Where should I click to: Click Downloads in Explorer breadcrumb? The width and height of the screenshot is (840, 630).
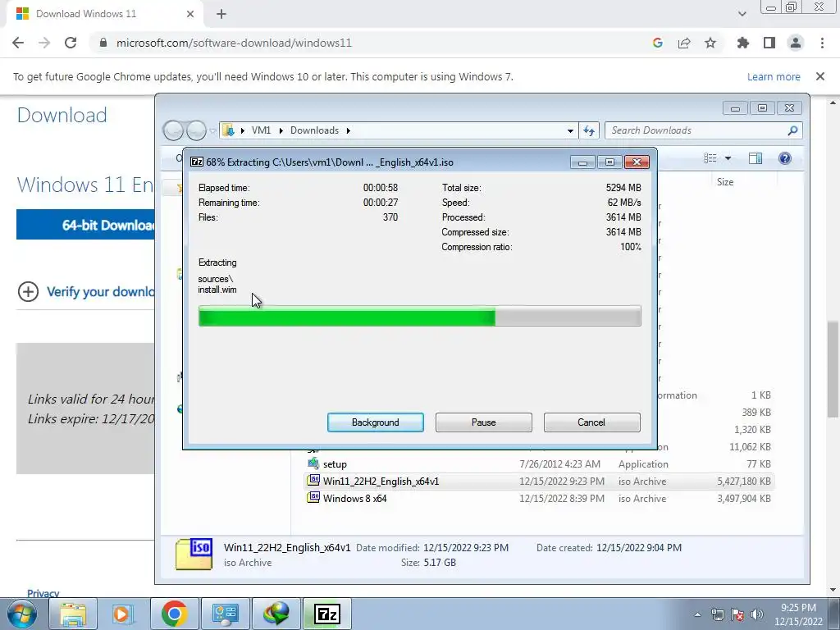point(314,130)
